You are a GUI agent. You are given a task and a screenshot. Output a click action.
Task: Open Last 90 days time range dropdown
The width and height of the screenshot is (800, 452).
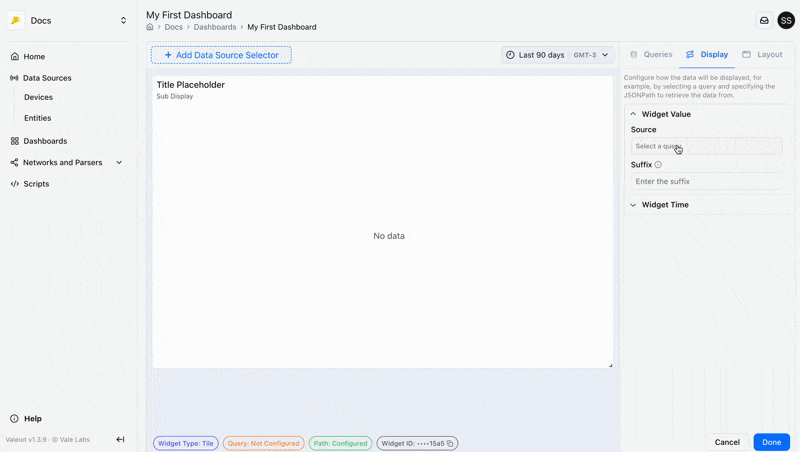pos(557,55)
